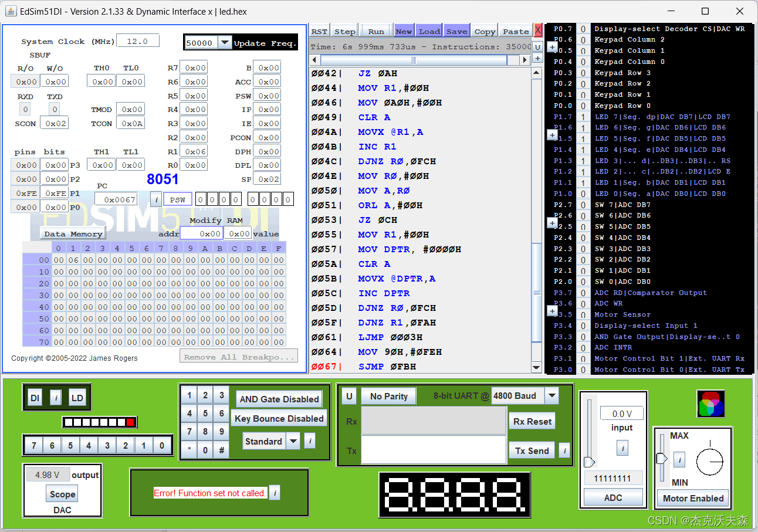Expand plus button next to P0.5 row
The height and width of the screenshot is (532, 758).
click(x=552, y=47)
